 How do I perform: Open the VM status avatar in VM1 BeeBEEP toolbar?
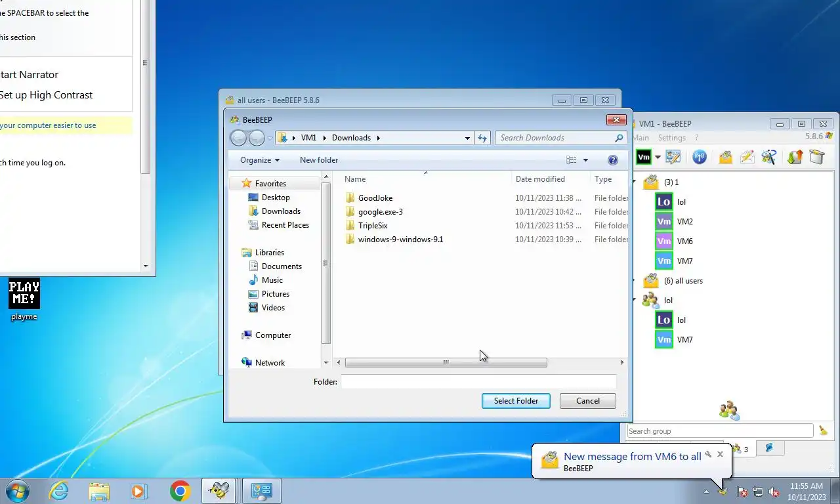pos(644,157)
